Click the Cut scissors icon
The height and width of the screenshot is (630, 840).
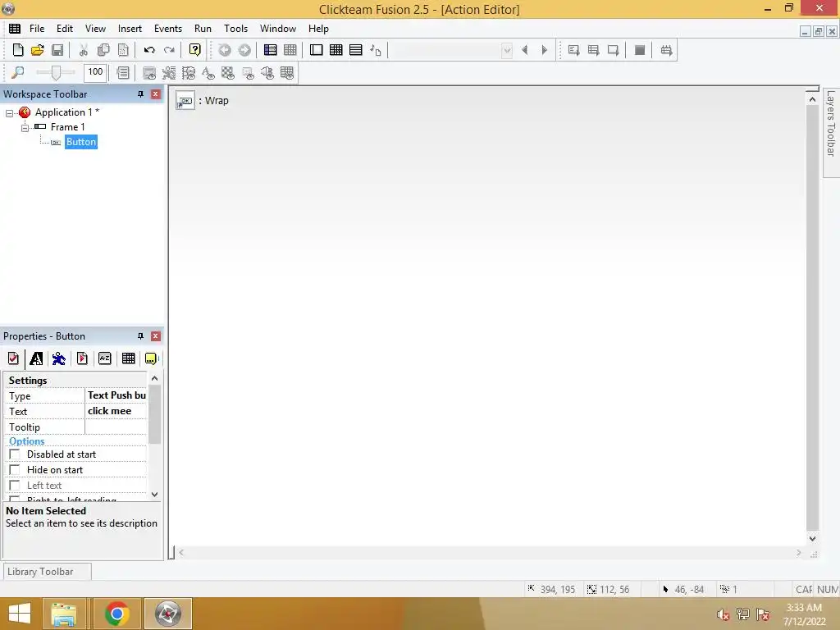[x=83, y=50]
